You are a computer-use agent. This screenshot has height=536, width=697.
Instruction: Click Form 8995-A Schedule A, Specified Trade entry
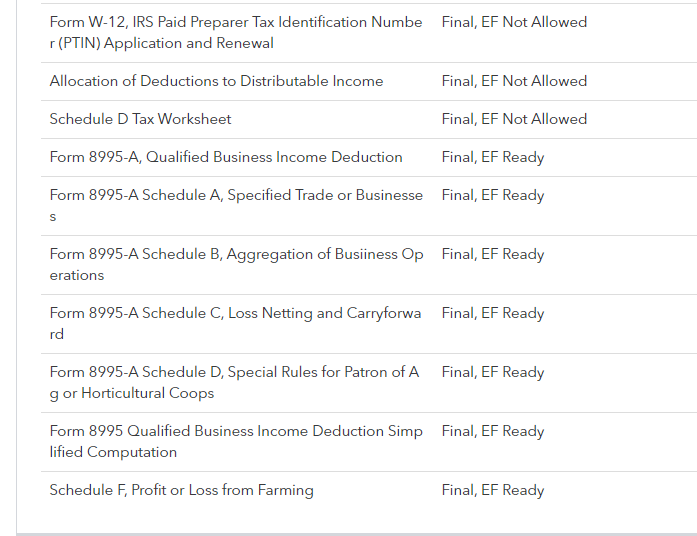235,205
